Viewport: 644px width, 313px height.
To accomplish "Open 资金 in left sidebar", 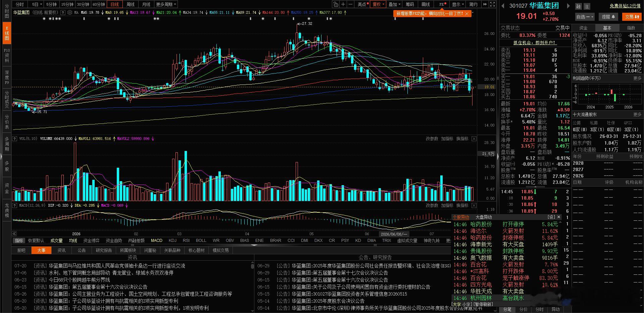I will coord(7,188).
